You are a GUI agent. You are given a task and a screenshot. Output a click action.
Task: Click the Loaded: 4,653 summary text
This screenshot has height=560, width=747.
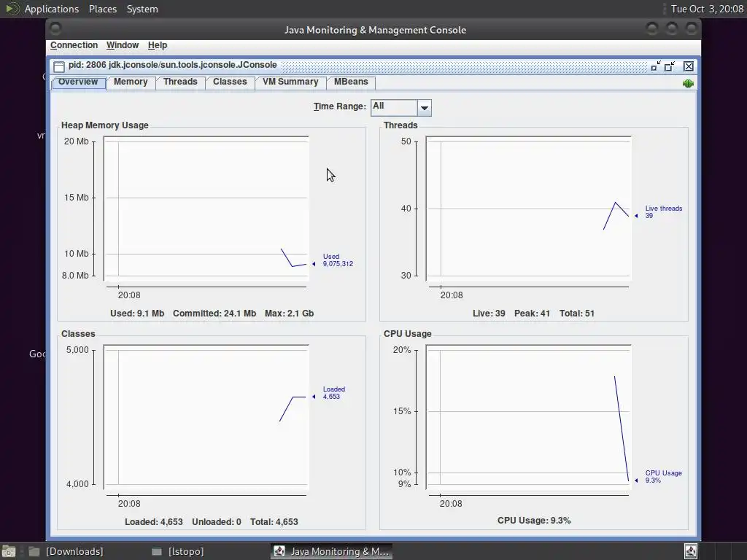click(x=154, y=522)
